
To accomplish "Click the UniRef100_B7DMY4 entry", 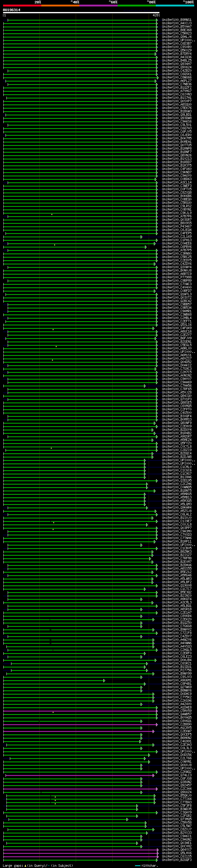I will click(176, 54).
